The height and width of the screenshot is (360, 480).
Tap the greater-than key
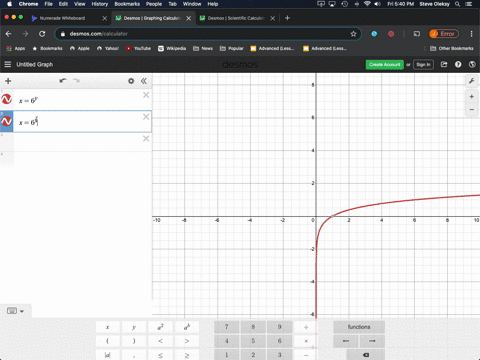coord(187,341)
